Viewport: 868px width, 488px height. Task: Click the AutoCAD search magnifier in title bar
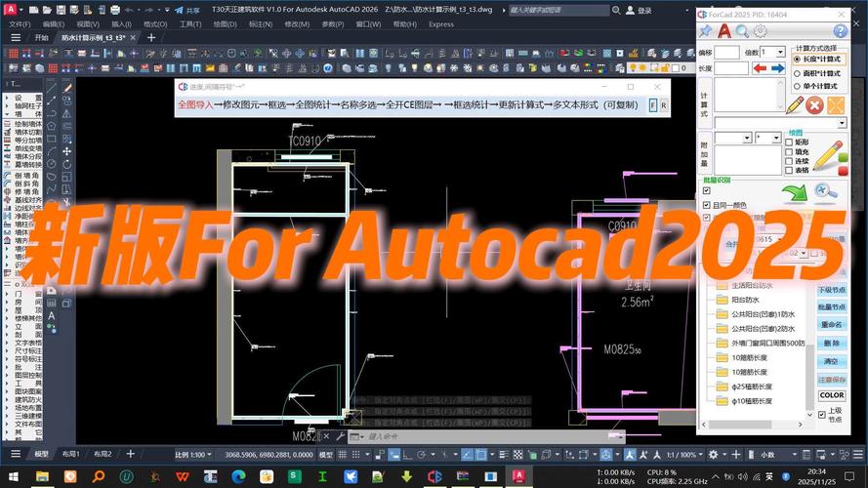tap(616, 10)
